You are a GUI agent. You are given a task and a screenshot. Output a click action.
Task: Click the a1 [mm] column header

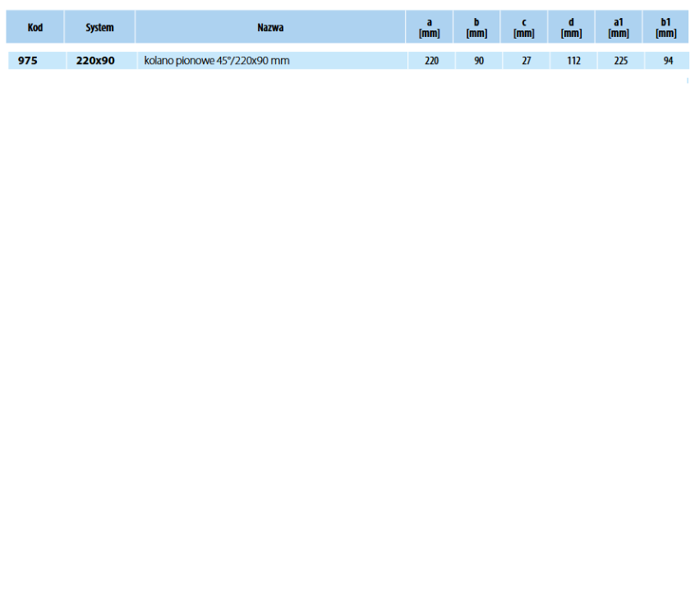tap(619, 27)
